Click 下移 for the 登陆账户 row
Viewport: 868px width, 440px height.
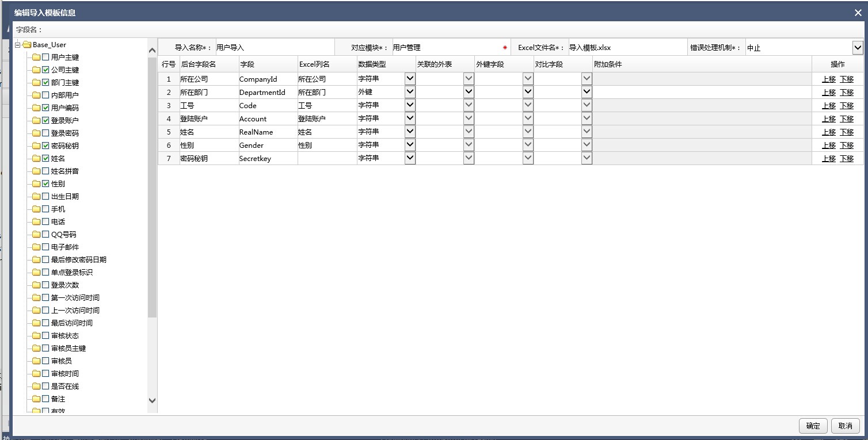(847, 119)
